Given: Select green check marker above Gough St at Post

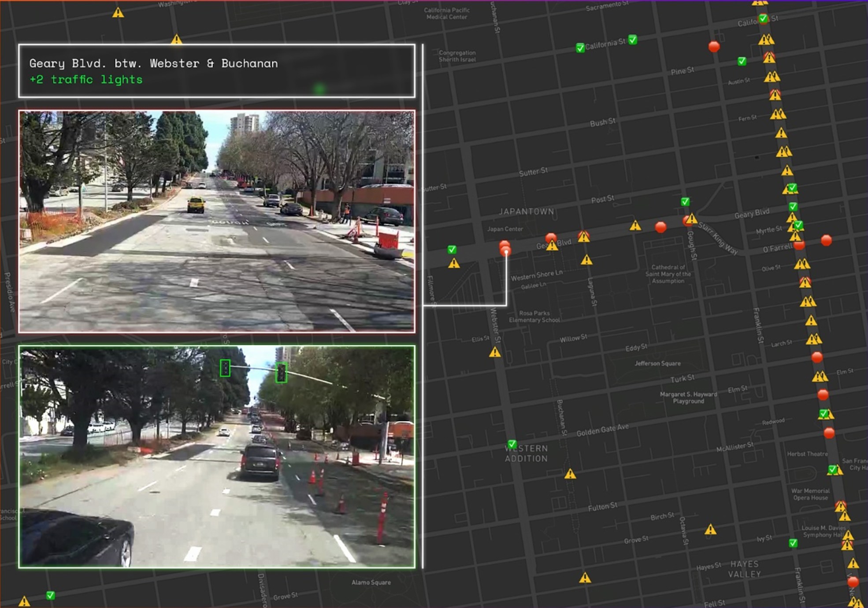Looking at the screenshot, I should point(685,202).
